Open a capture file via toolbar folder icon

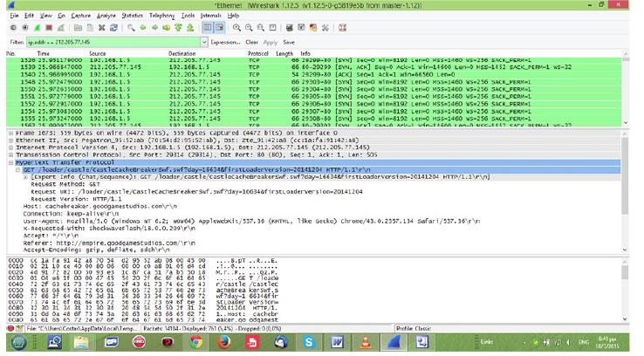coord(78,28)
